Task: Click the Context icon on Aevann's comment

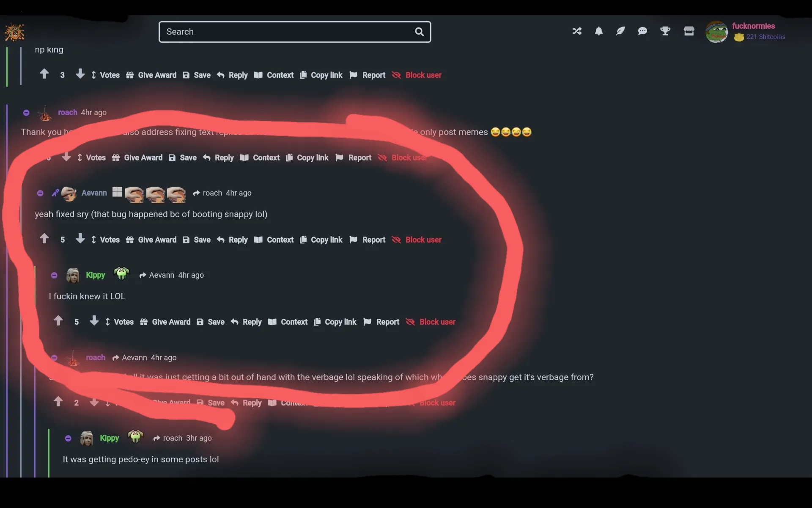Action: pos(258,240)
